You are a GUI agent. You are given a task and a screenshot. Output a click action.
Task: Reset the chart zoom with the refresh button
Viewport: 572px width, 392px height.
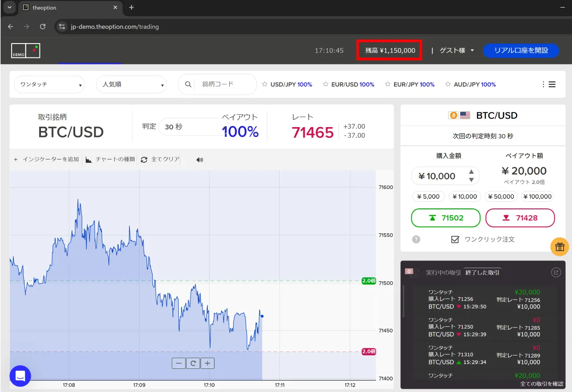click(x=193, y=363)
